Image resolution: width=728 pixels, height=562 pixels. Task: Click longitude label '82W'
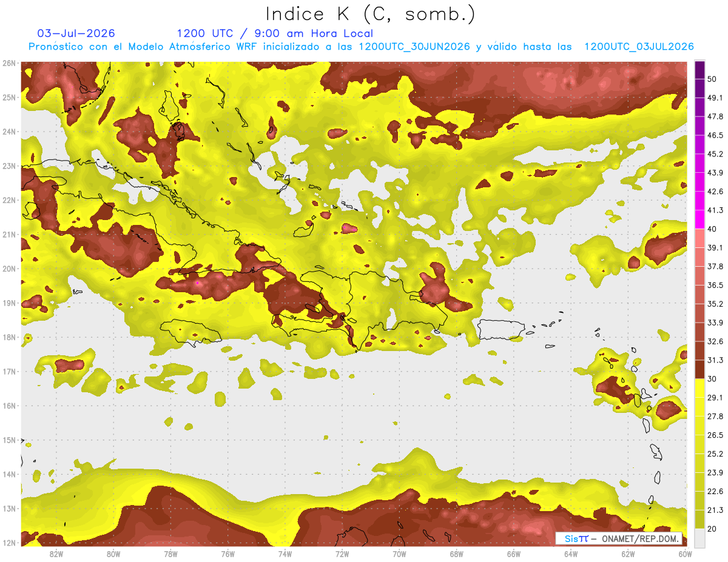click(56, 554)
